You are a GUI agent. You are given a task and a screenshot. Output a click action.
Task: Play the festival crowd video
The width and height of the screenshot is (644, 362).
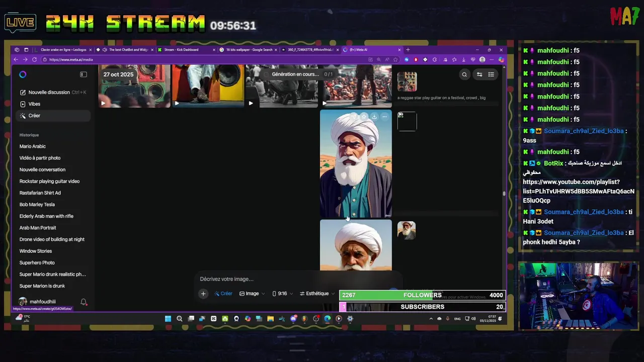(356, 86)
